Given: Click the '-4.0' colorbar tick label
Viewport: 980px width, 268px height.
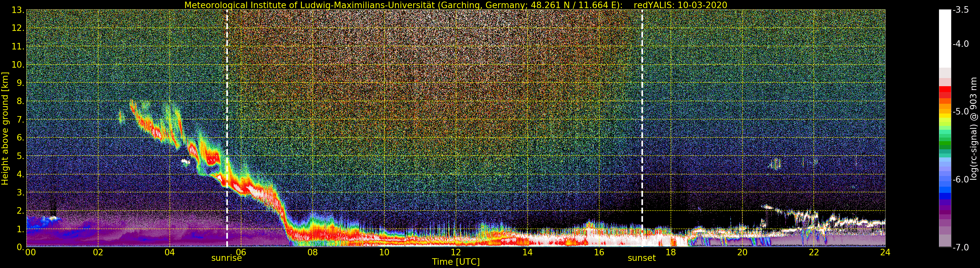Looking at the screenshot, I should (x=960, y=44).
